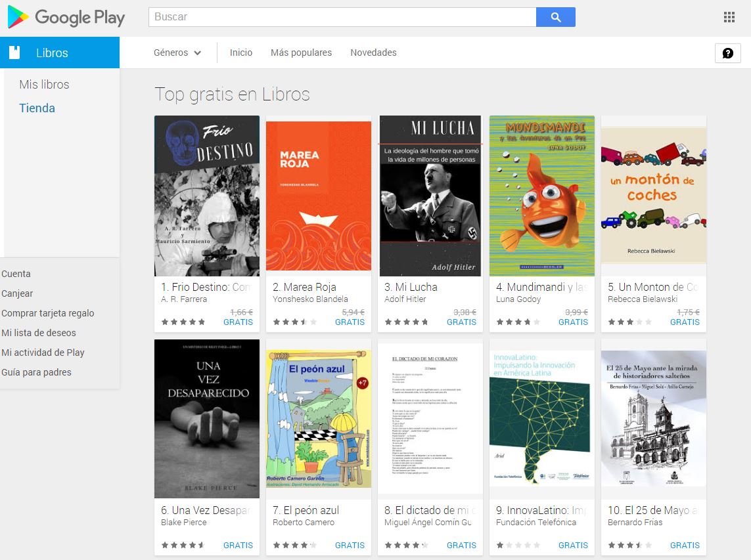Click the help question mark icon
Viewport: 751px width, 560px height.
click(x=727, y=53)
